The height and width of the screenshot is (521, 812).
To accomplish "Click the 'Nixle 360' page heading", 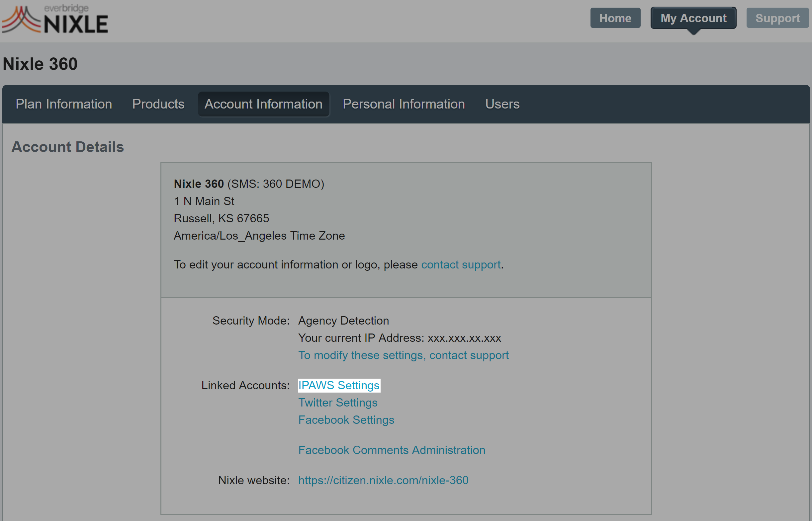I will tap(40, 64).
